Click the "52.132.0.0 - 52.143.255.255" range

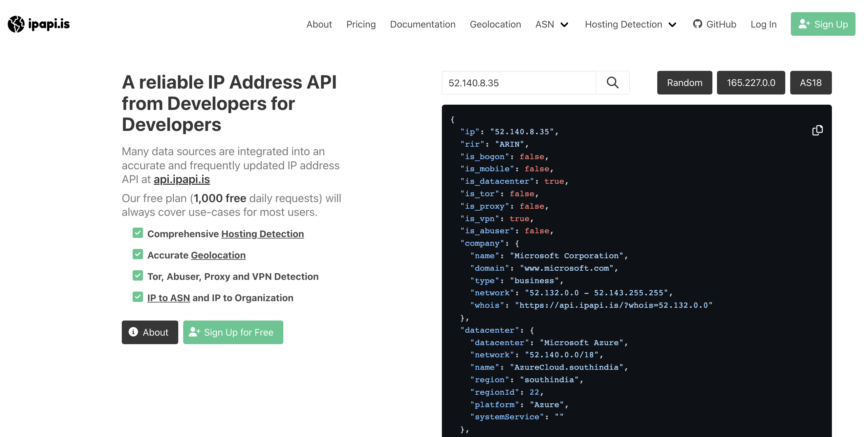click(596, 293)
